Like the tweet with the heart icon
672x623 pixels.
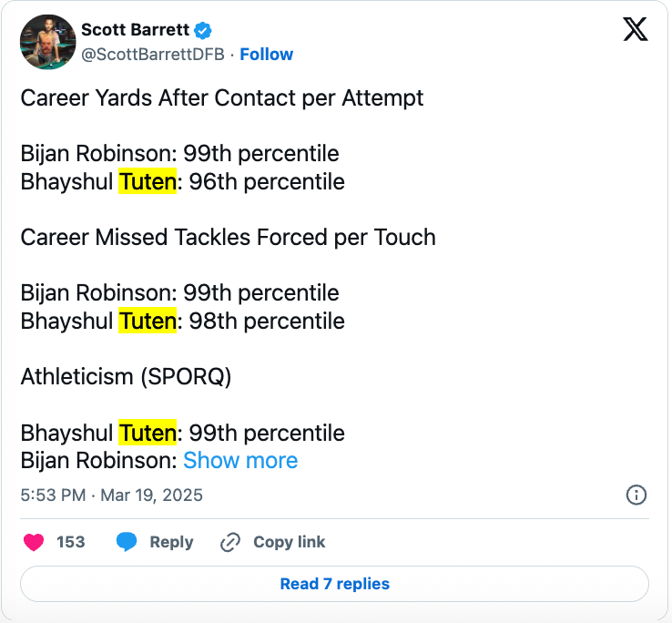(x=34, y=542)
